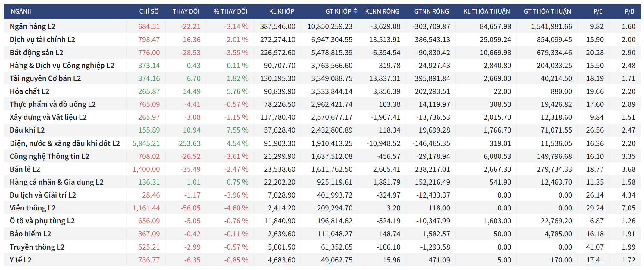Click Bán lẻ L2 sector name
This screenshot has height=270, width=644.
coord(25,169)
